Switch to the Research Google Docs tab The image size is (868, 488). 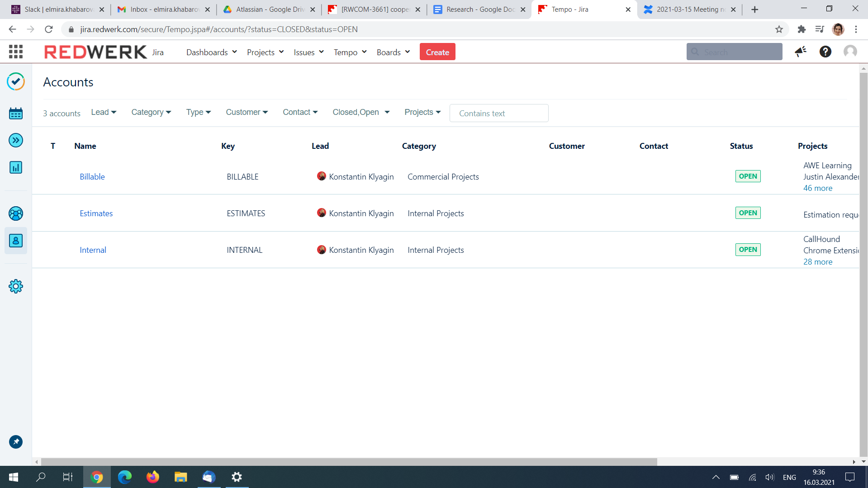click(479, 9)
